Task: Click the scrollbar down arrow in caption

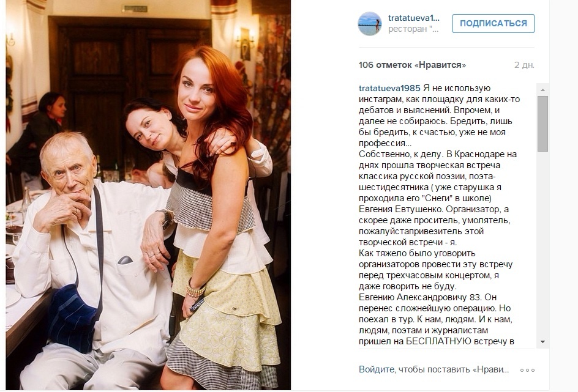Action: (x=542, y=342)
